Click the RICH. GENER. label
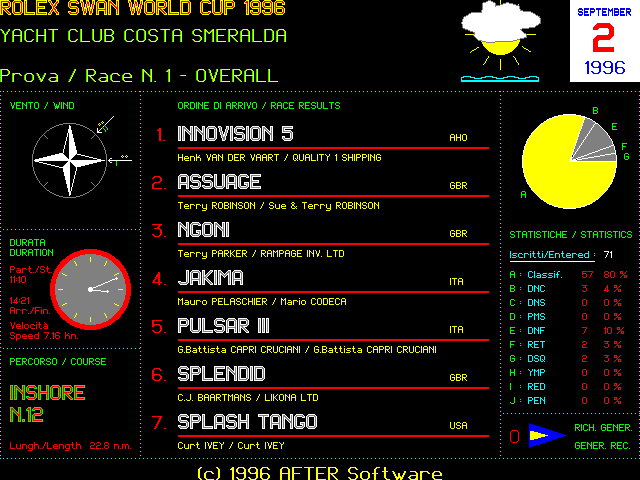640x480 pixels. click(x=603, y=428)
